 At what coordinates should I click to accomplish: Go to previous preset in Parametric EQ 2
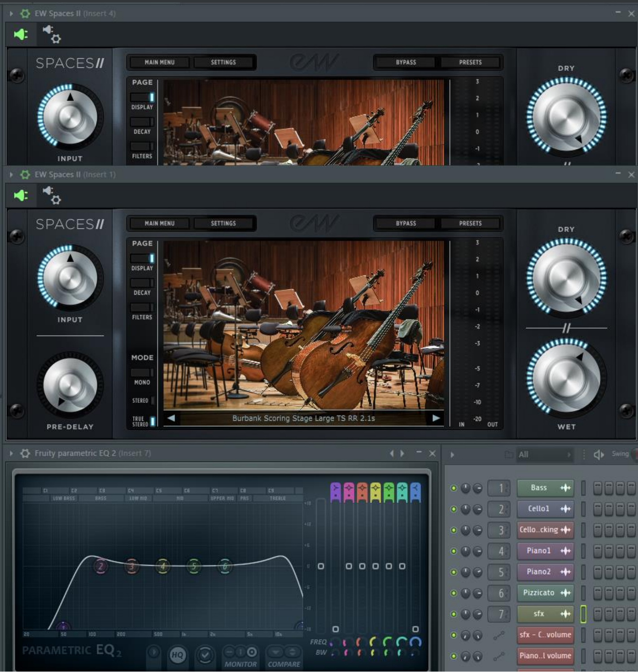click(392, 454)
